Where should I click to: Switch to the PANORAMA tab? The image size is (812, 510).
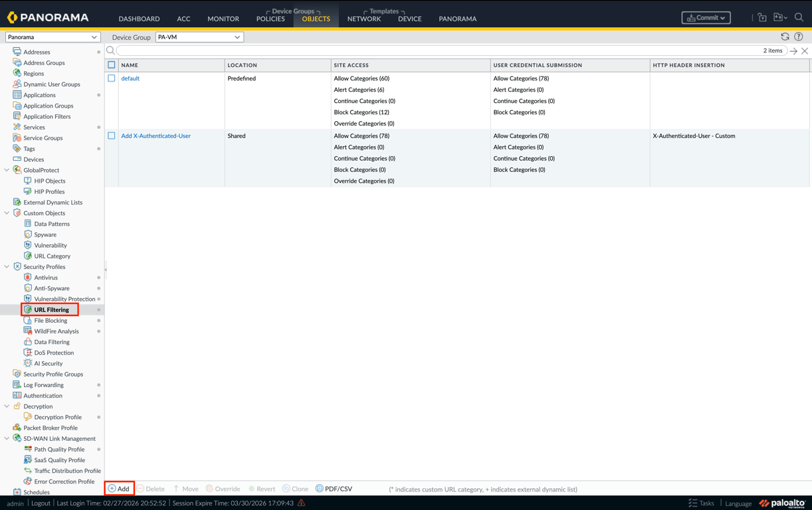[x=458, y=19]
